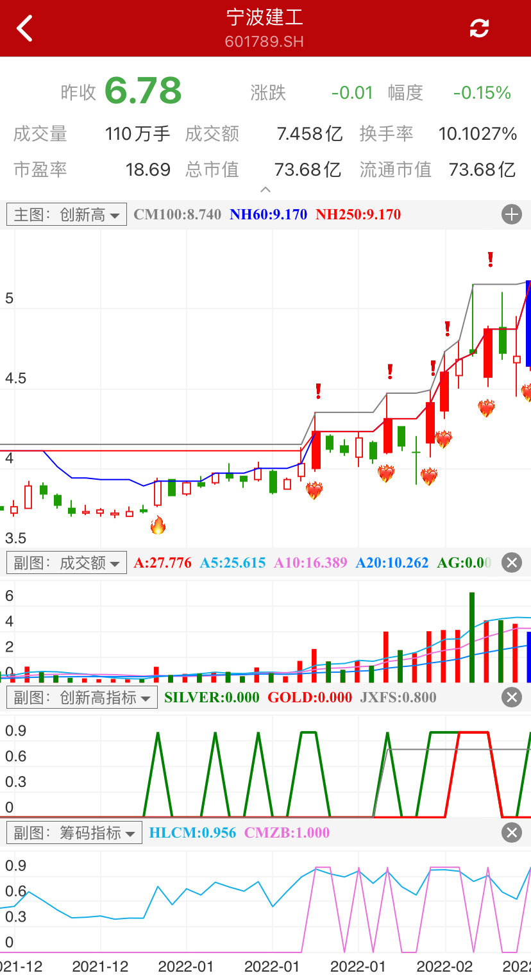Refresh the stock data
This screenshot has height=980, width=531.
(479, 28)
